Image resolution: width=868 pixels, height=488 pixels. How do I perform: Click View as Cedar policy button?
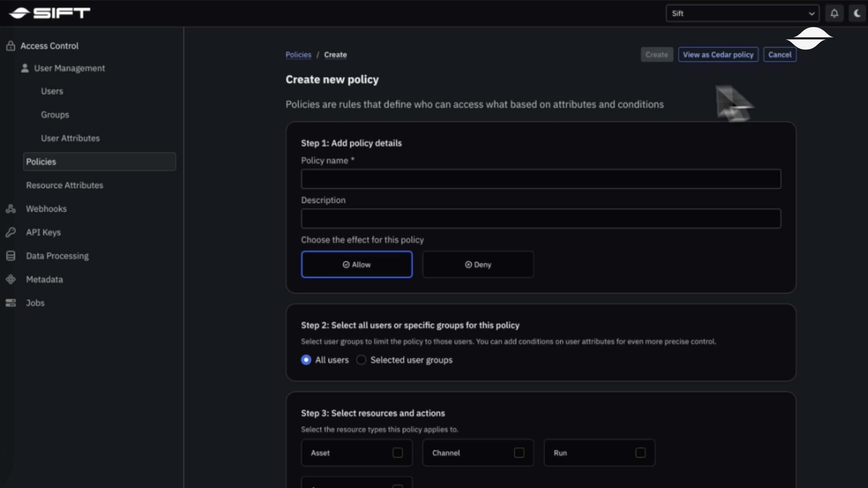718,55
